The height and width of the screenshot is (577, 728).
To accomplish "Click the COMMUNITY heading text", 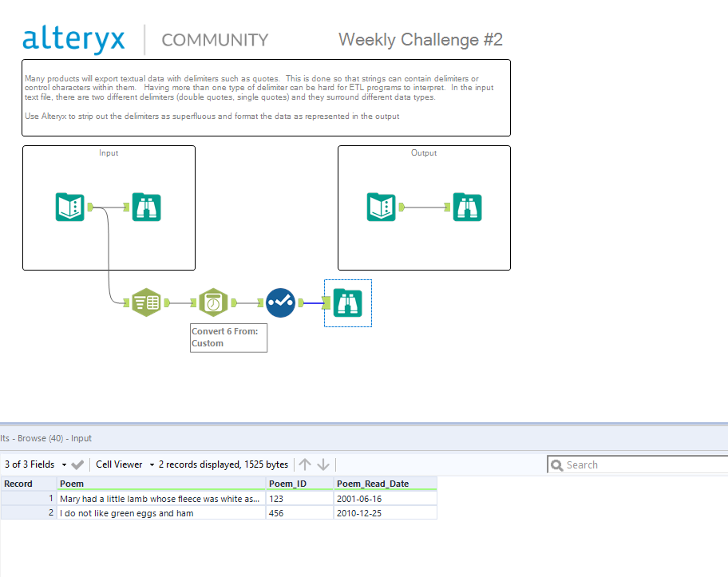I will point(215,40).
